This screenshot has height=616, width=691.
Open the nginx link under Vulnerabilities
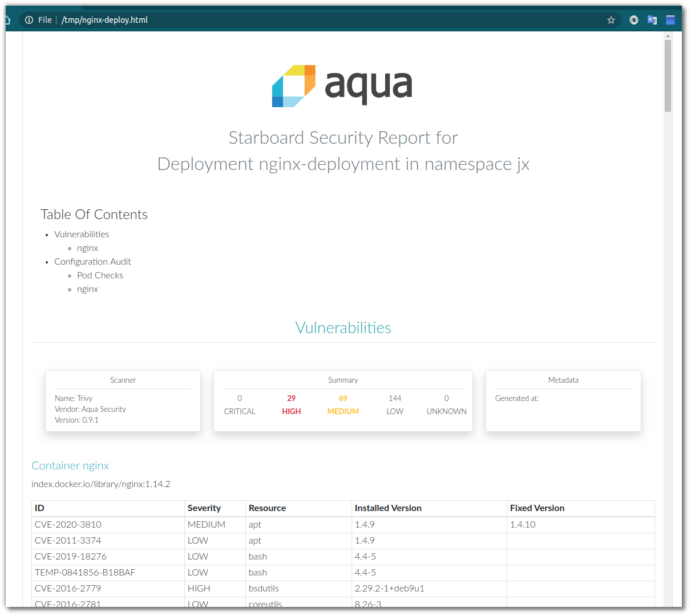tap(87, 248)
